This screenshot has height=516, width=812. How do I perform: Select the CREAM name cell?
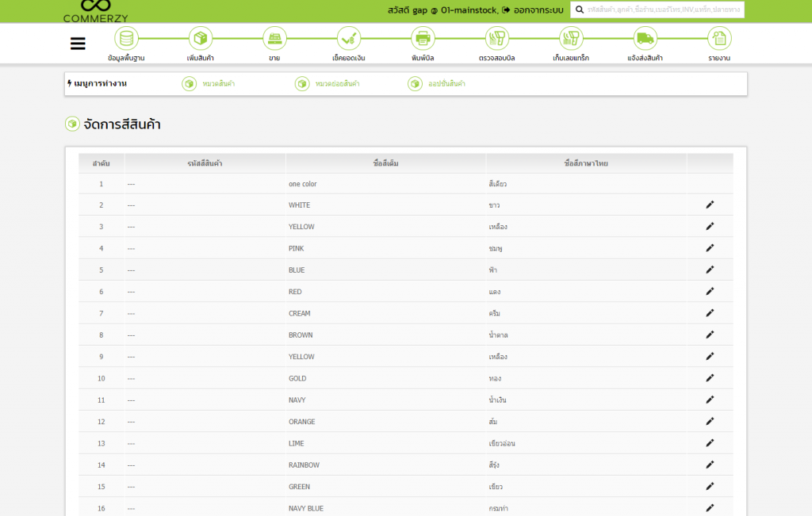coord(386,314)
